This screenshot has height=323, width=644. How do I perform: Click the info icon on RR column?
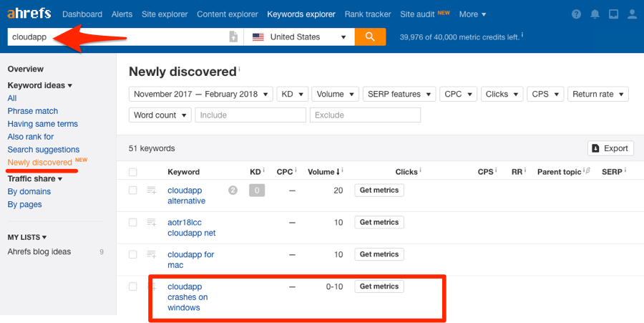tap(525, 170)
